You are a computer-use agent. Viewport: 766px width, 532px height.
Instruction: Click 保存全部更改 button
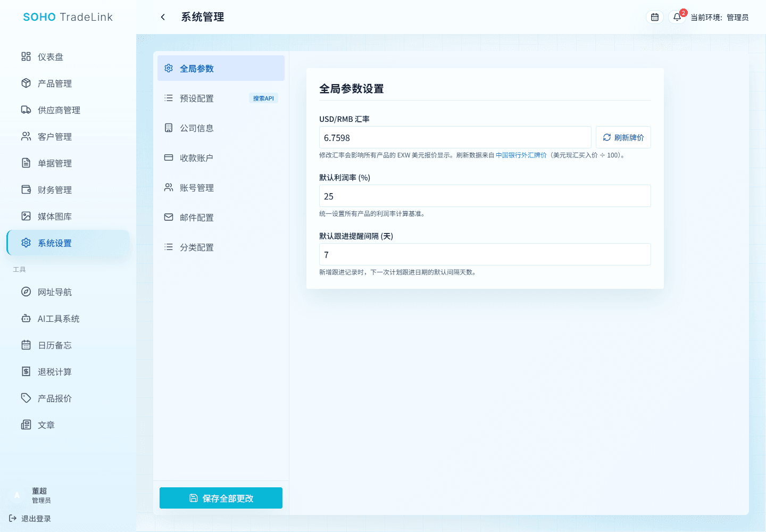tap(221, 498)
